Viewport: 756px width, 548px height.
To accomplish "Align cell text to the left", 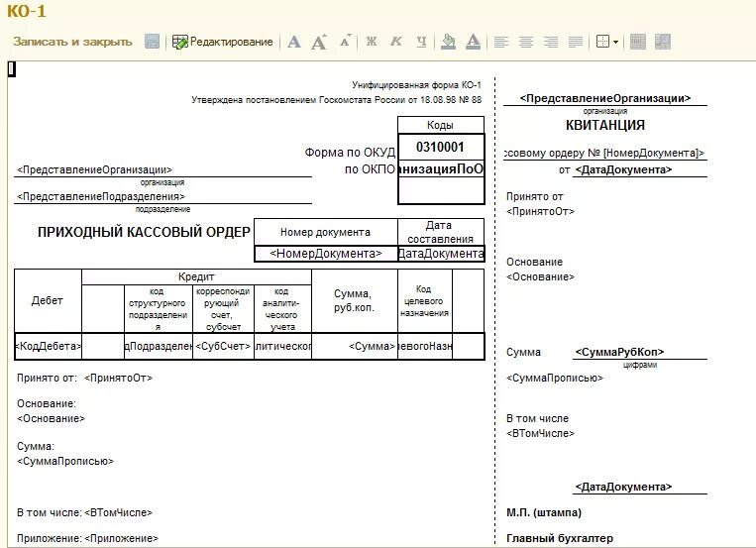I will pyautogui.click(x=501, y=42).
